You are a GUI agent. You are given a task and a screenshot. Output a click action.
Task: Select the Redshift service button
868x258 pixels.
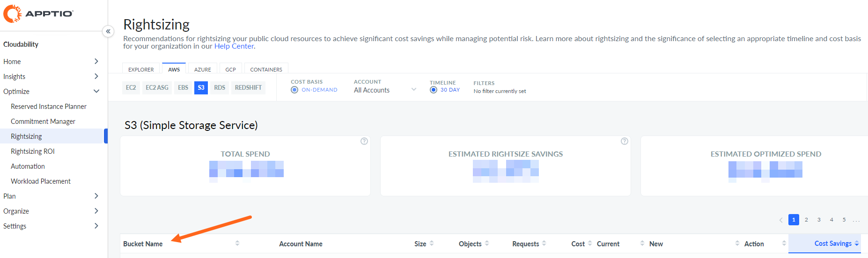248,87
